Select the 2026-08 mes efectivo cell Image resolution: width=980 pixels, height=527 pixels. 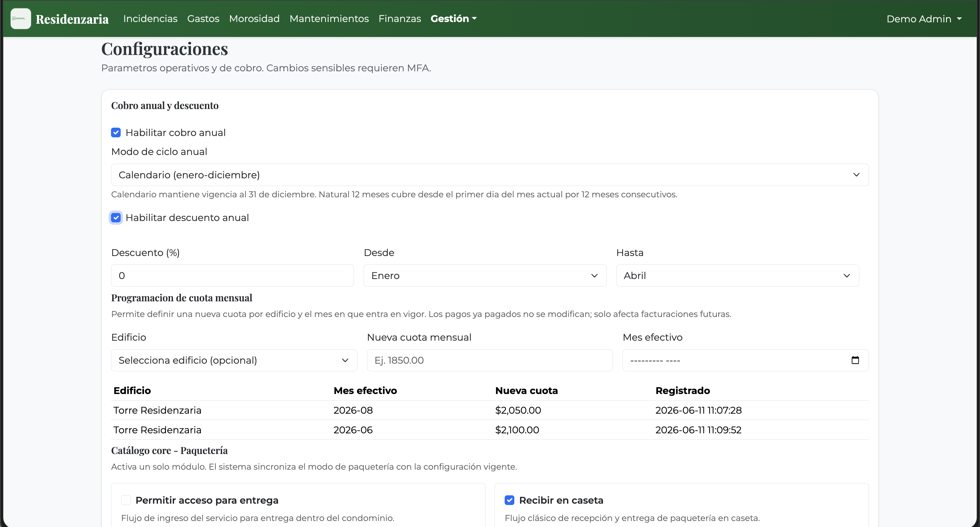[353, 410]
